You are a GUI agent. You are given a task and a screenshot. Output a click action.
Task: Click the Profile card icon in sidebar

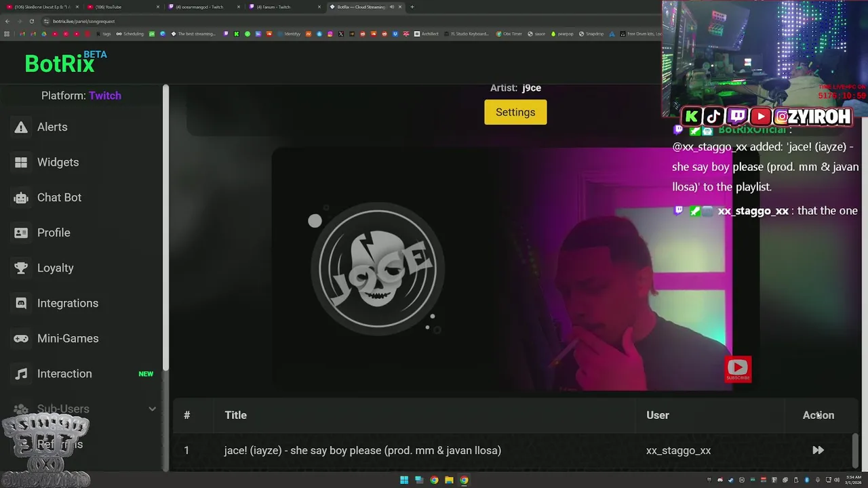click(x=21, y=232)
